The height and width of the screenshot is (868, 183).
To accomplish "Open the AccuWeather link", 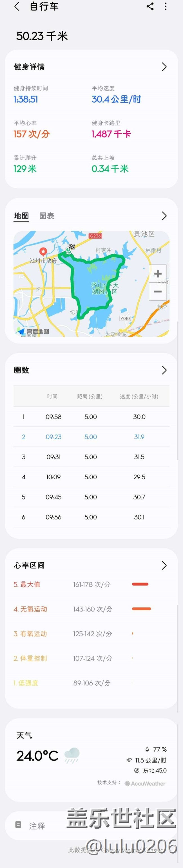I will coord(145,784).
